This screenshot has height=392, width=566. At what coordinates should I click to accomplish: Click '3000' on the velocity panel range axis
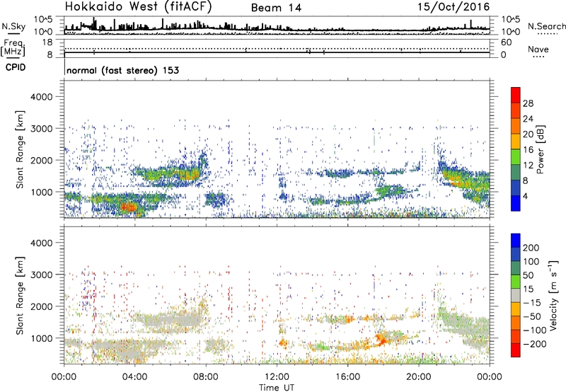pyautogui.click(x=42, y=275)
